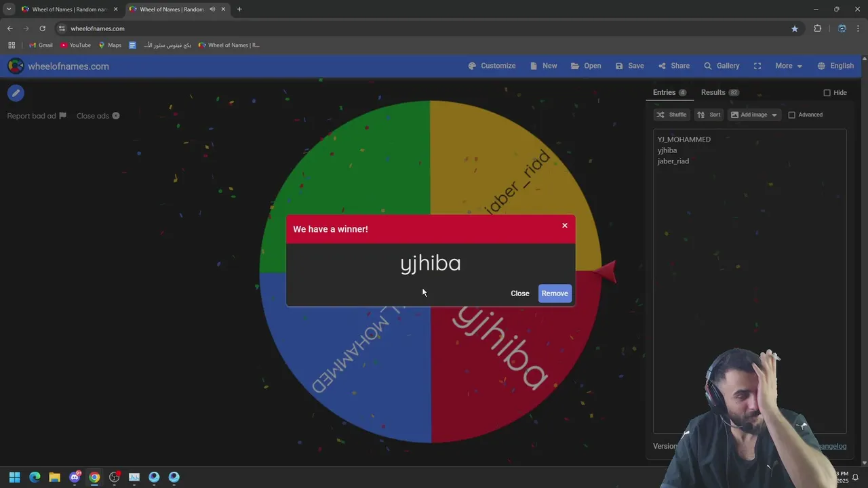This screenshot has height=488, width=868.
Task: Click the YJ_MOHAMMED entry in the list
Action: pyautogui.click(x=684, y=140)
